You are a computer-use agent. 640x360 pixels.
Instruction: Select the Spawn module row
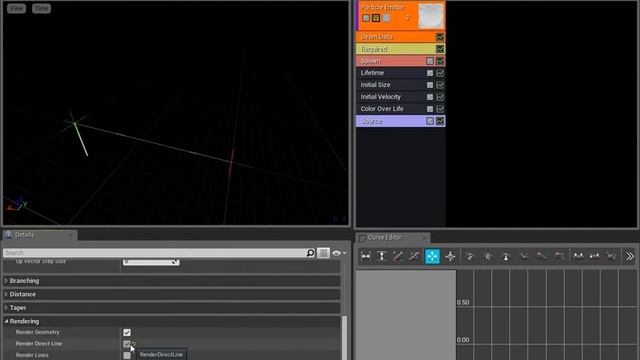pyautogui.click(x=400, y=61)
